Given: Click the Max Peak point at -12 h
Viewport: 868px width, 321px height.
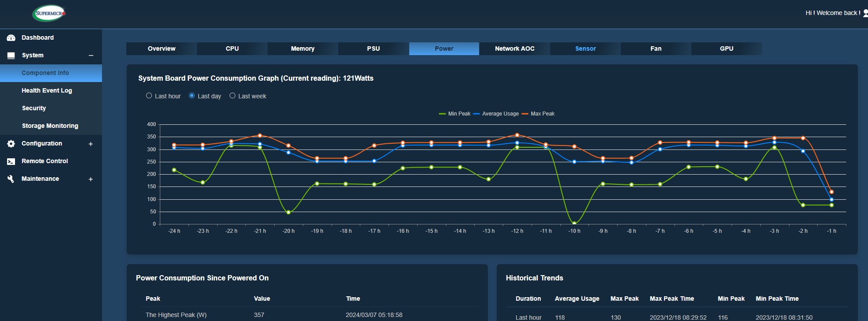Looking at the screenshot, I should pos(517,135).
